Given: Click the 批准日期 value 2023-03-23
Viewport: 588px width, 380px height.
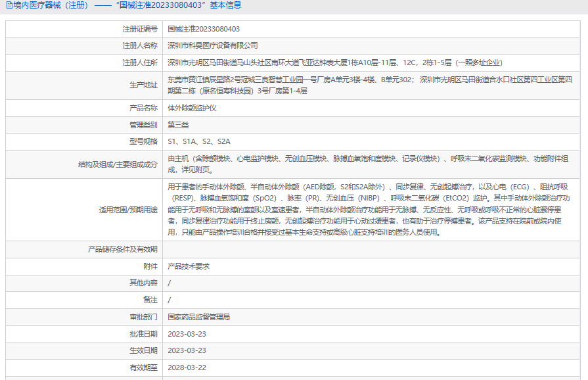Looking at the screenshot, I should coord(187,334).
